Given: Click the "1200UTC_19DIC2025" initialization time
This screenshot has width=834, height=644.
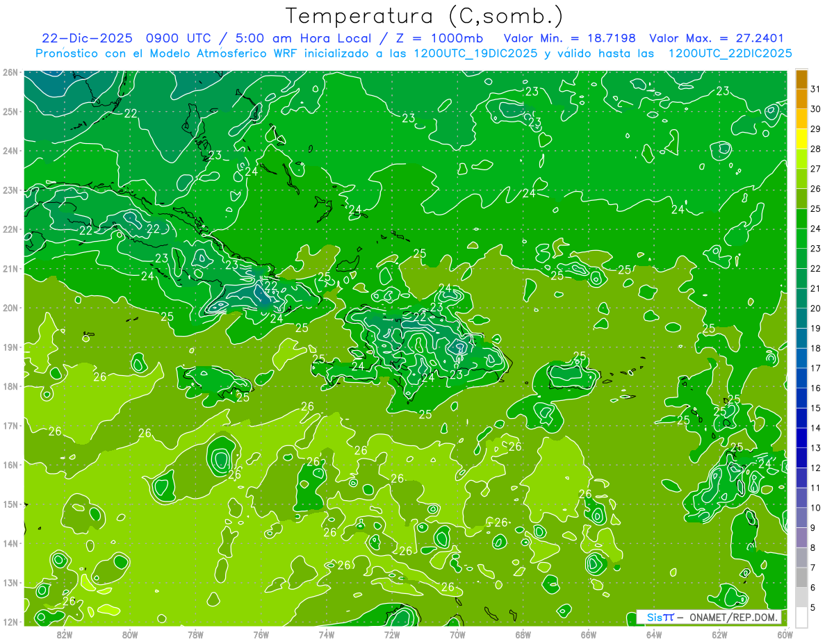Looking at the screenshot, I should coord(475,53).
